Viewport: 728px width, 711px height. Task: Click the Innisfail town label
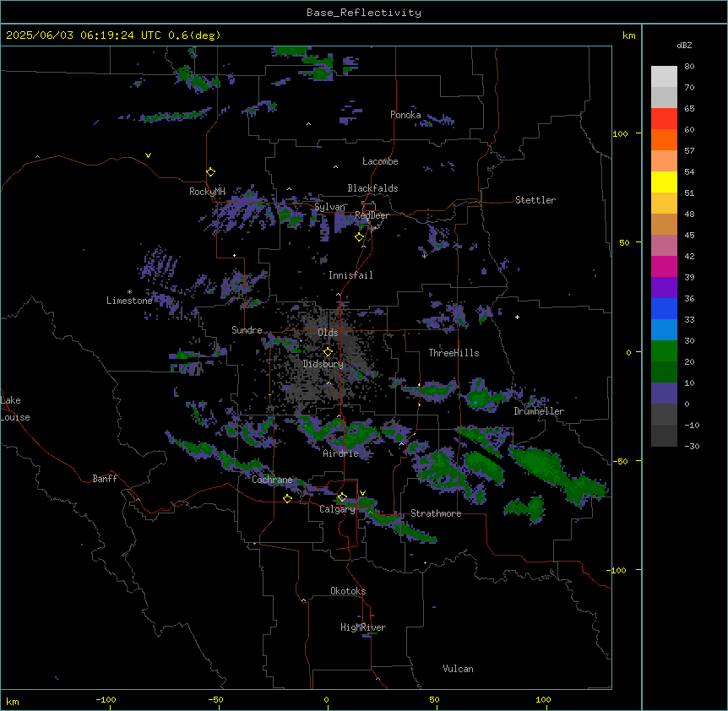tap(350, 275)
